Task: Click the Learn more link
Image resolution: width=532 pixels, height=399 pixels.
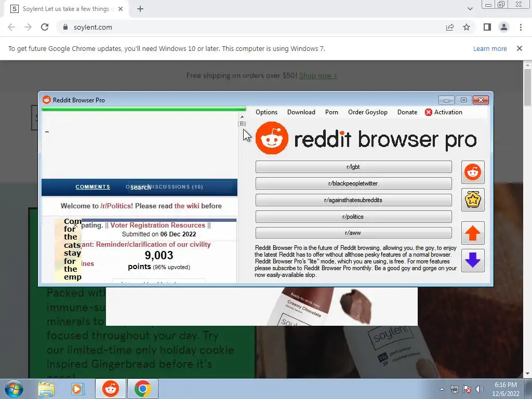Action: click(x=490, y=48)
